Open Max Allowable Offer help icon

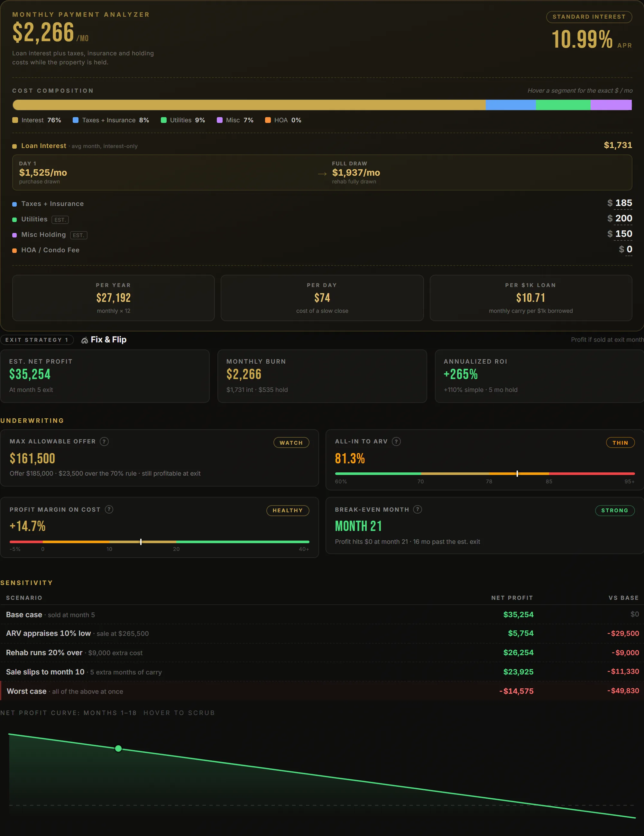104,441
